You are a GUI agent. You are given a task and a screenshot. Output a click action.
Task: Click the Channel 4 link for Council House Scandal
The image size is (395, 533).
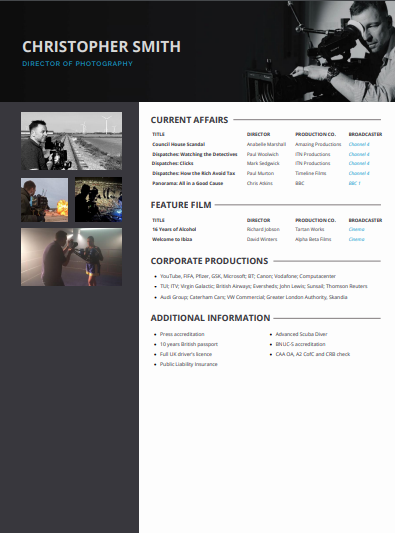(x=359, y=144)
